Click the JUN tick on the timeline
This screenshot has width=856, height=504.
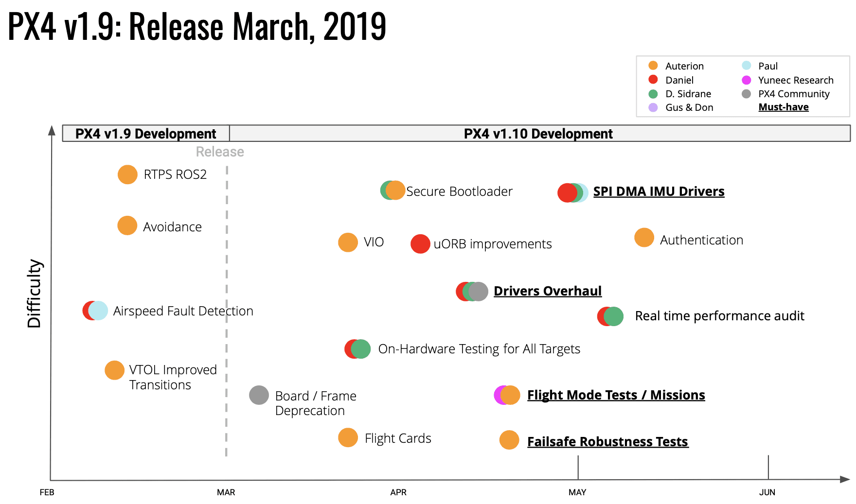click(x=767, y=492)
